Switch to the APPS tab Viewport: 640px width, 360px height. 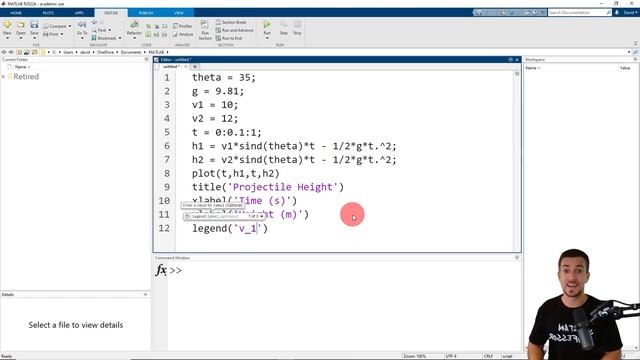pos(79,13)
